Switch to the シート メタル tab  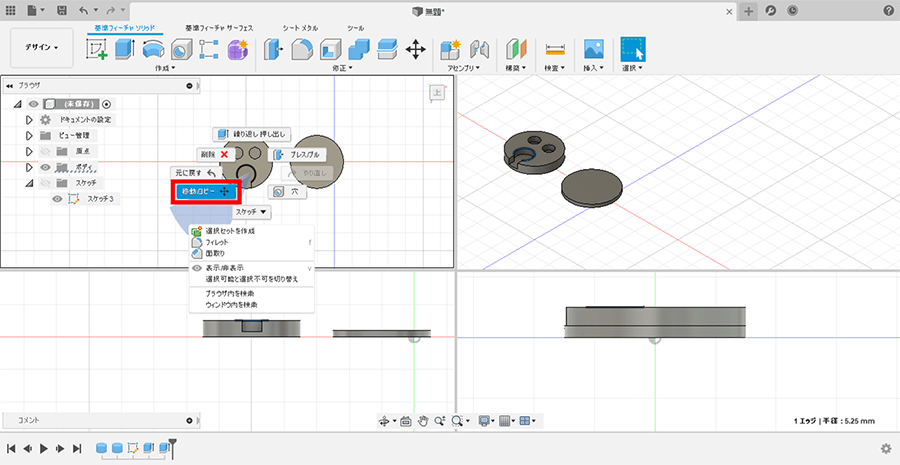[300, 27]
